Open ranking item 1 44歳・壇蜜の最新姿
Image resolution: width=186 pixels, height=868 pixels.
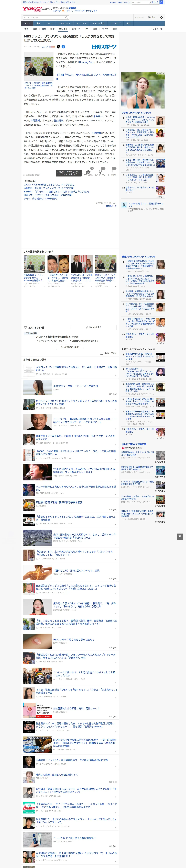pyautogui.click(x=140, y=119)
